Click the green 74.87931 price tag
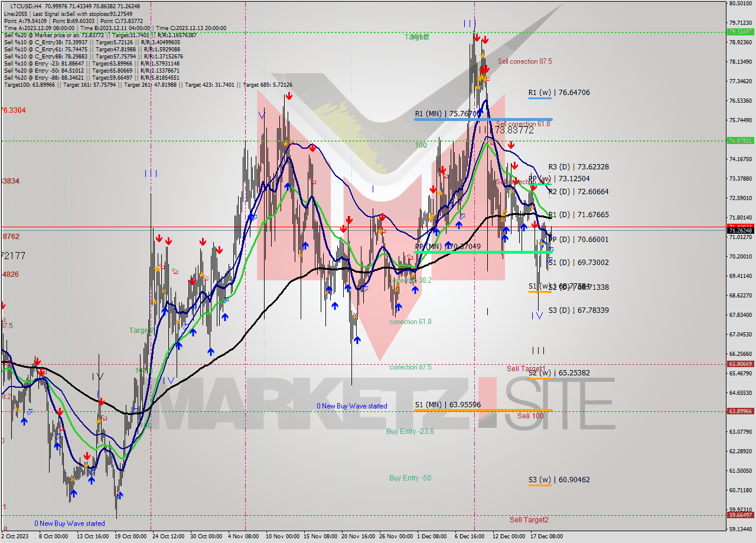 coord(741,140)
